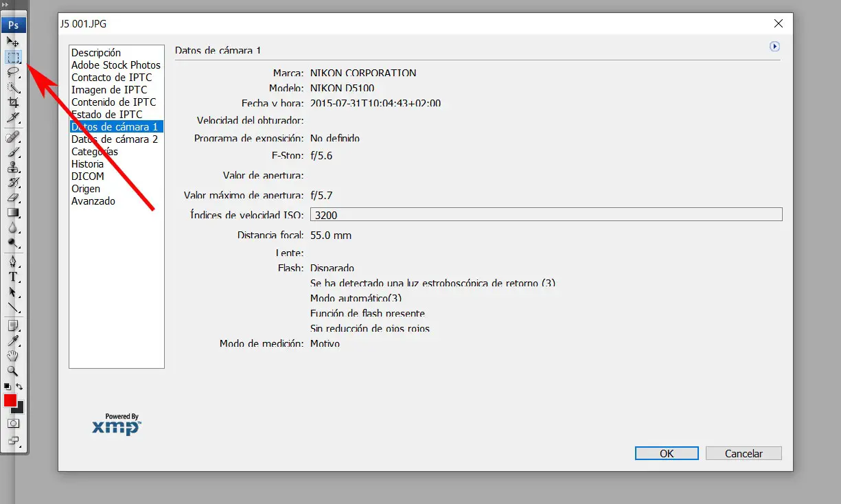Select the Zoom tool
This screenshot has height=504, width=841.
pyautogui.click(x=13, y=371)
